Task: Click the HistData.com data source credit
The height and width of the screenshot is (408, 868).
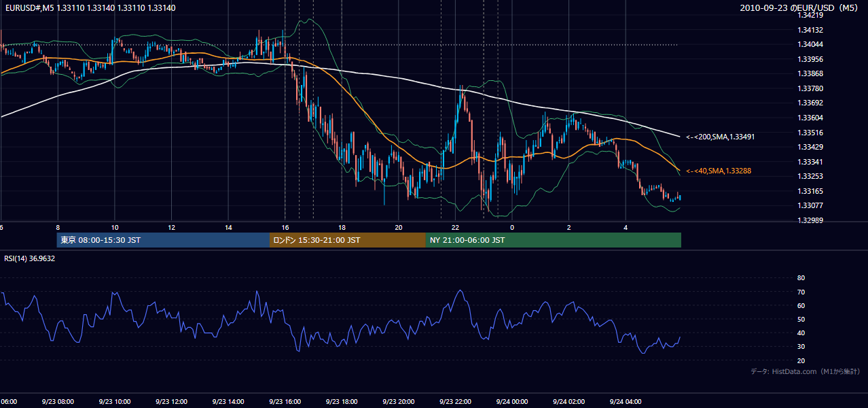Action: [x=806, y=371]
